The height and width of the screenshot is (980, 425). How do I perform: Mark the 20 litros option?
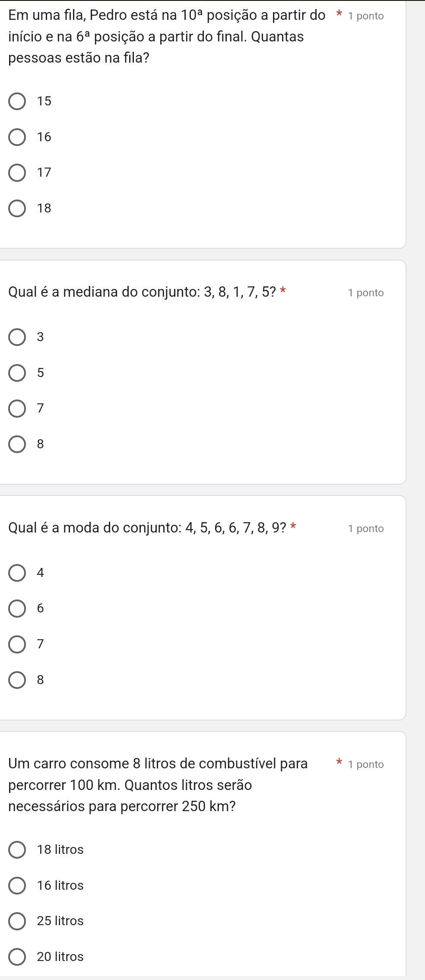point(17,957)
